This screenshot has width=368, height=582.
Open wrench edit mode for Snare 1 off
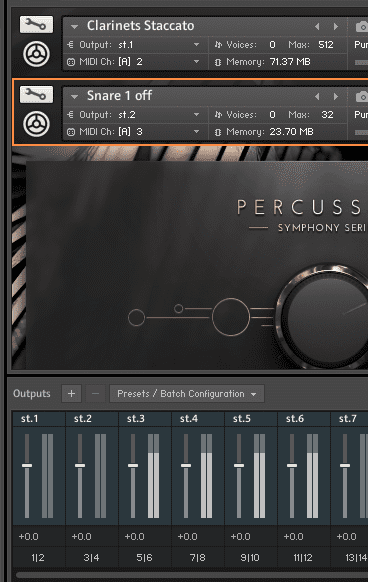36,95
